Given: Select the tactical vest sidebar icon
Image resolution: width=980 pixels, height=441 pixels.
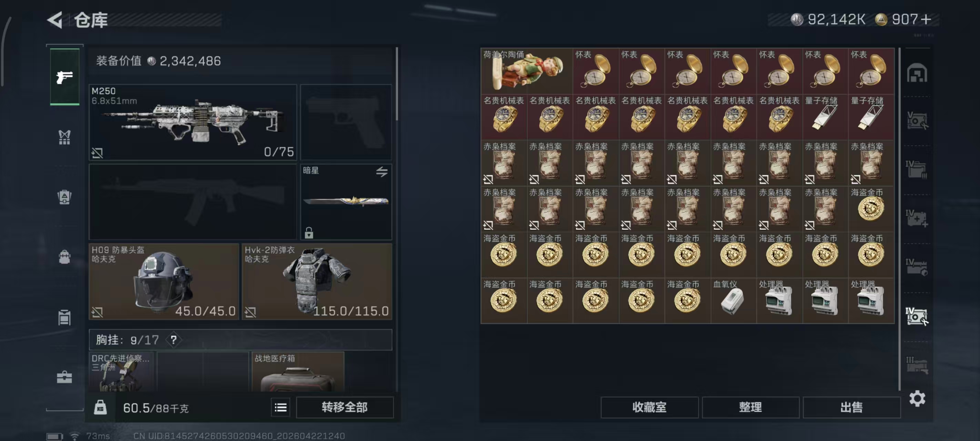Looking at the screenshot, I should (x=64, y=137).
